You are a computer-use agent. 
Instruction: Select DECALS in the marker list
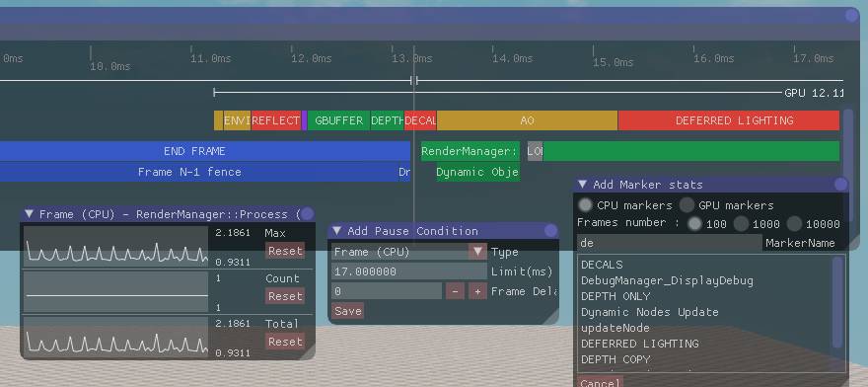(602, 265)
